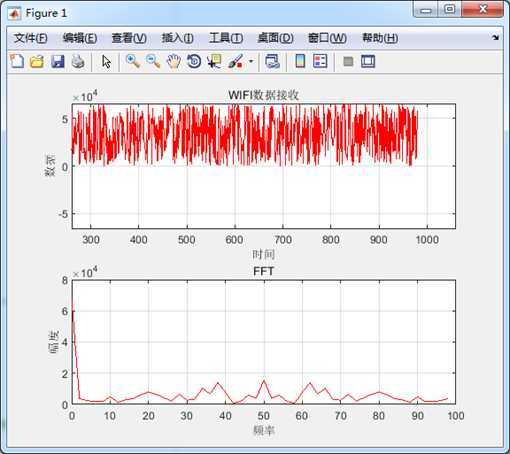The height and width of the screenshot is (454, 510).
Task: Print the figure using printer icon
Action: tap(78, 62)
